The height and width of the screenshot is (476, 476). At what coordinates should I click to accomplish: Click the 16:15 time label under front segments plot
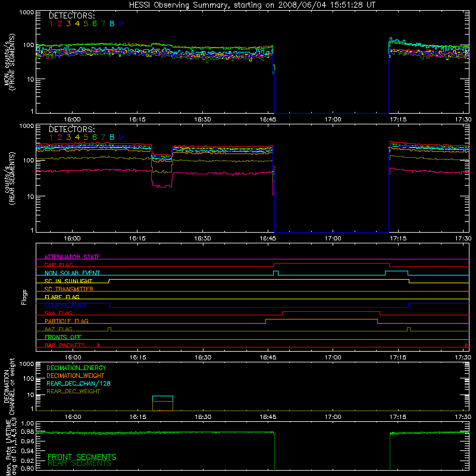(x=137, y=120)
